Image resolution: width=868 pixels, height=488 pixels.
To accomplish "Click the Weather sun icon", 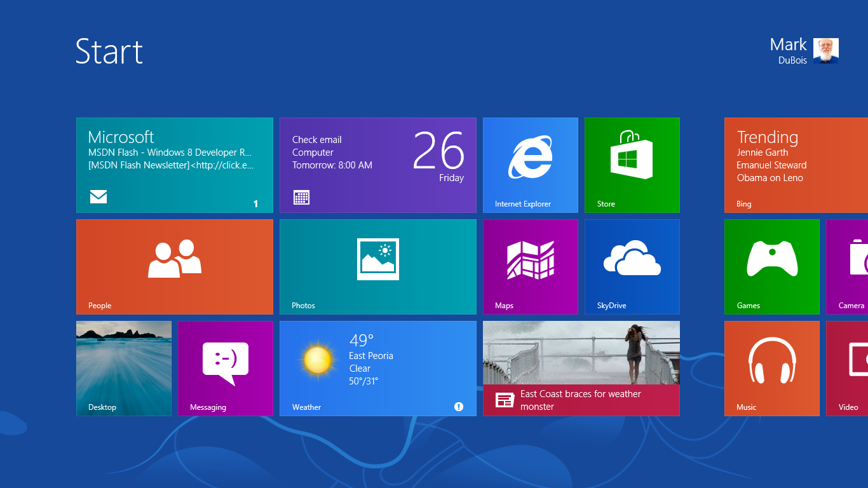I will (317, 360).
